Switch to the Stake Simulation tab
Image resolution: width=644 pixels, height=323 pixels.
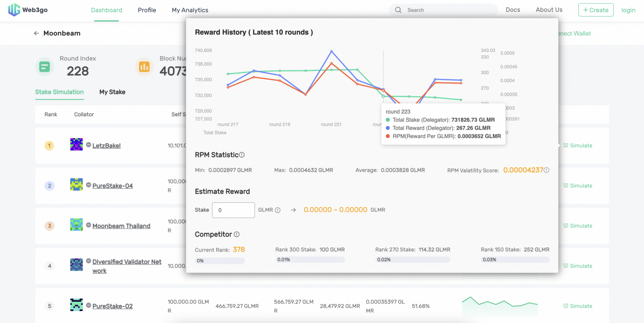coord(59,92)
